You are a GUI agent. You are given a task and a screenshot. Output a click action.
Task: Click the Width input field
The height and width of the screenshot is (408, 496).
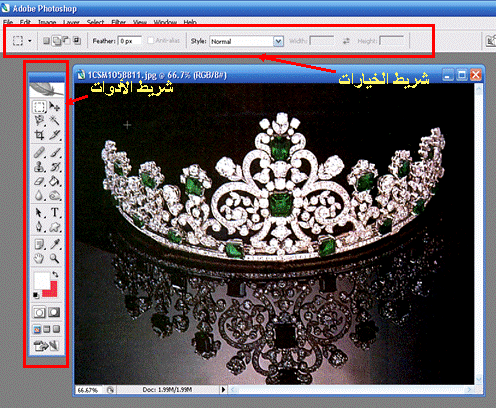pyautogui.click(x=322, y=41)
